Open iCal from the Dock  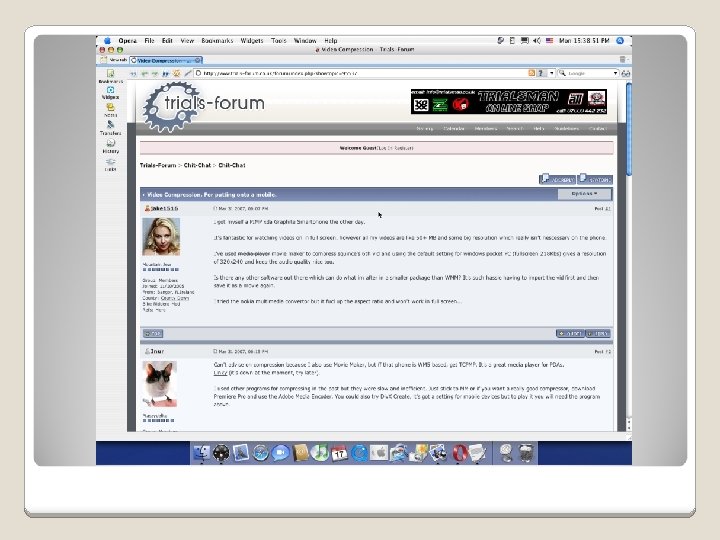(339, 453)
